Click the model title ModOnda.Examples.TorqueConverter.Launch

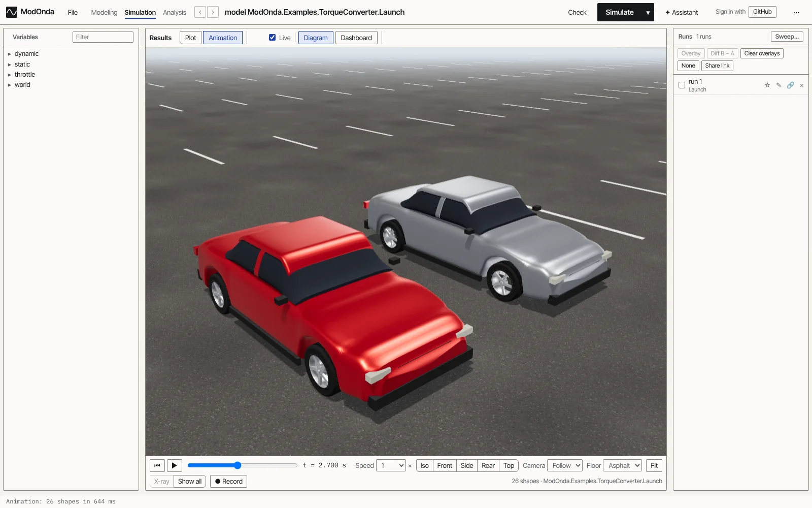click(x=315, y=12)
